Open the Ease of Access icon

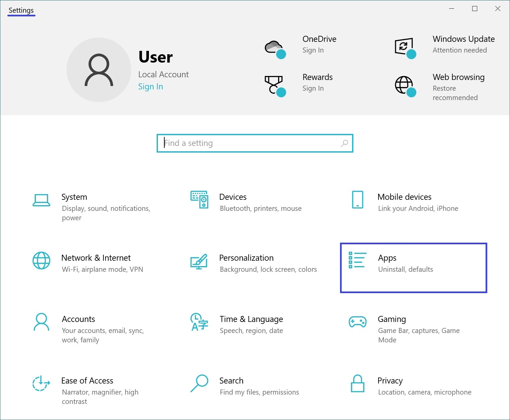click(x=41, y=384)
